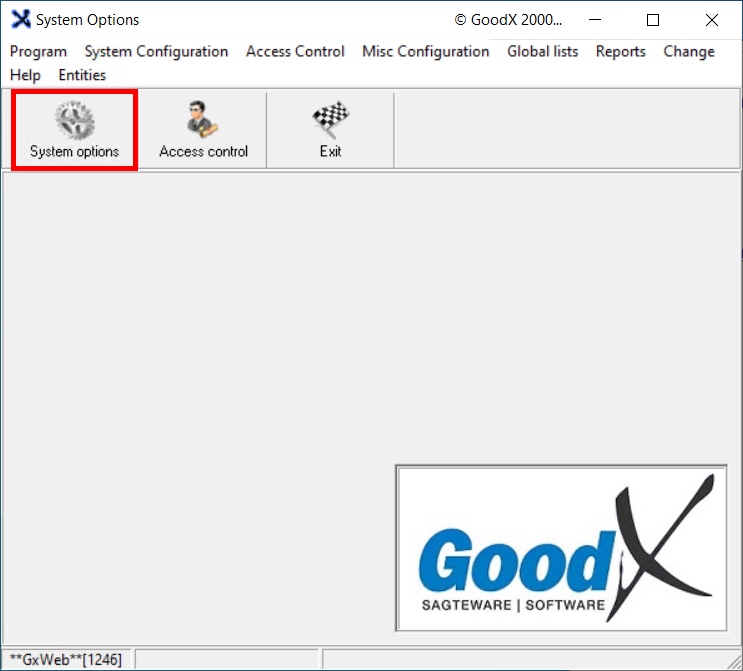
Task: Open the Access Control menu
Action: 295,51
